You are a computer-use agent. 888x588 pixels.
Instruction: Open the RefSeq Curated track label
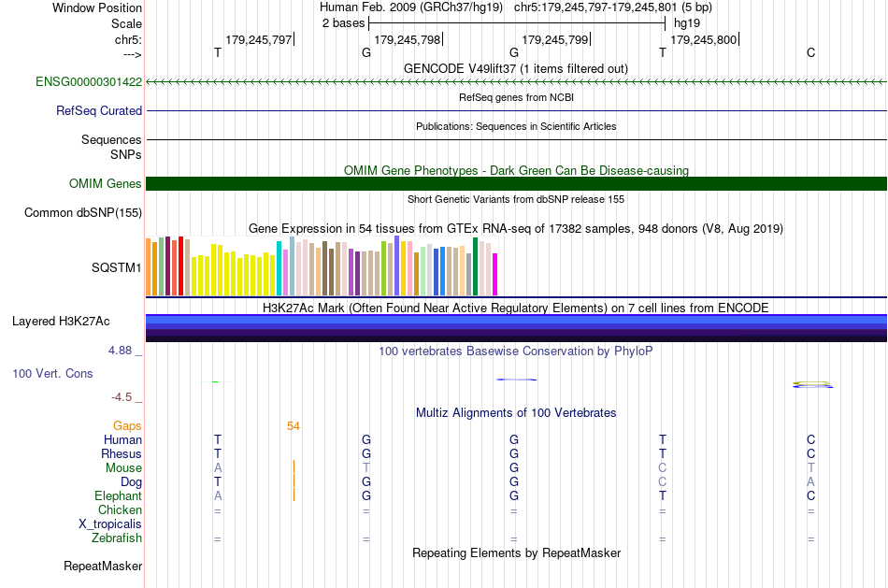tap(99, 110)
